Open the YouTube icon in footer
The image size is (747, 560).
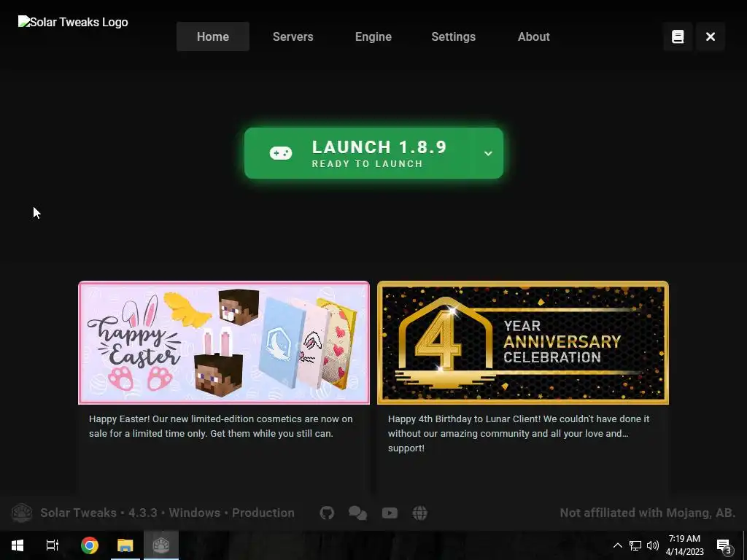pos(390,513)
